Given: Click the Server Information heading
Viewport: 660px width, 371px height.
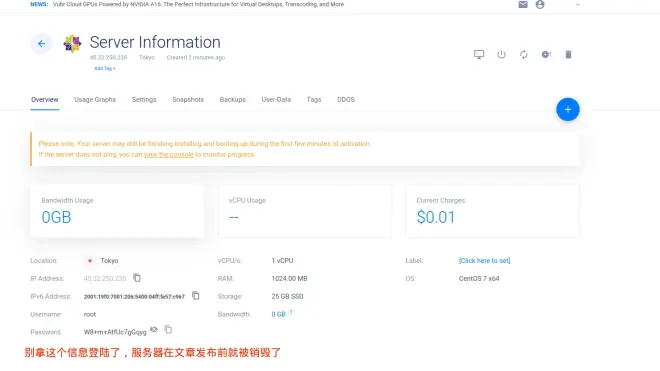Looking at the screenshot, I should pos(155,42).
